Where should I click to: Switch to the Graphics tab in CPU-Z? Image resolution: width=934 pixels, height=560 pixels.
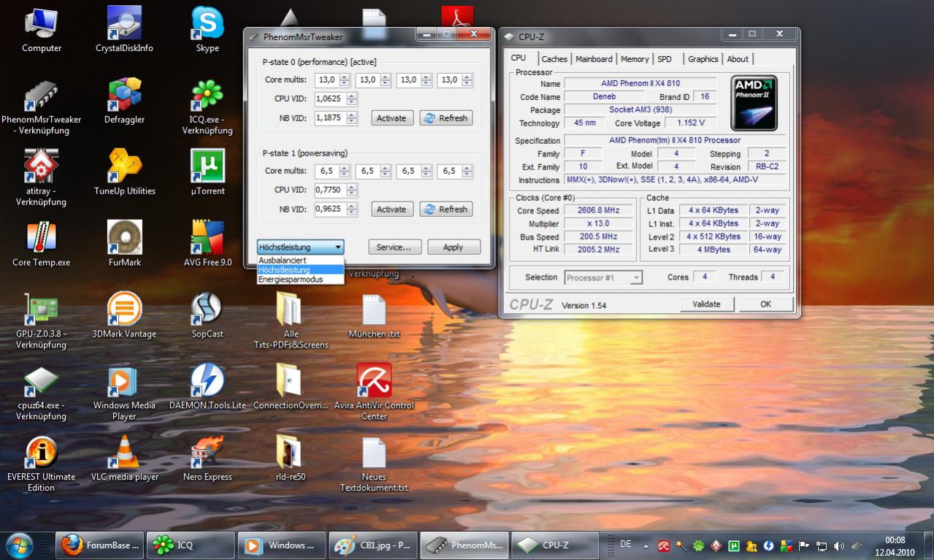coord(703,59)
